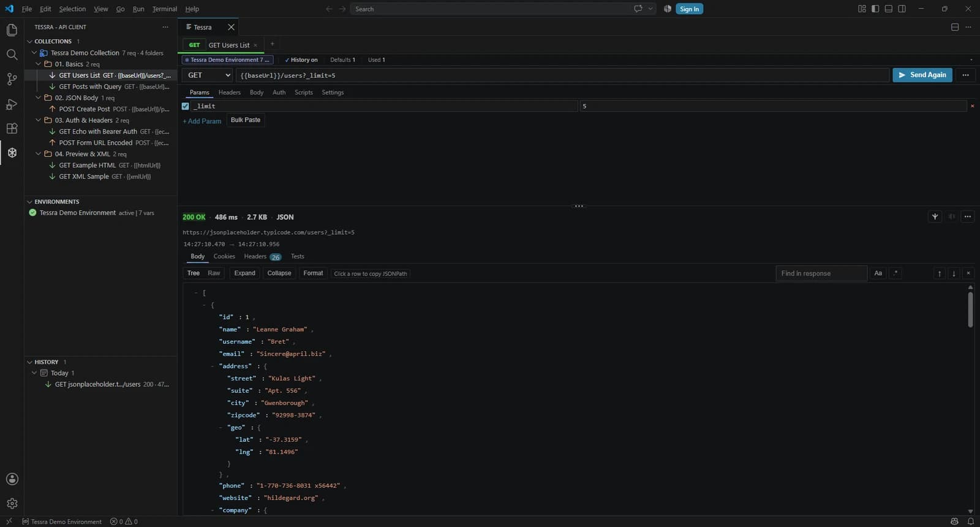Click the branch icon in response toolbar
Image resolution: width=980 pixels, height=527 pixels.
(935, 216)
